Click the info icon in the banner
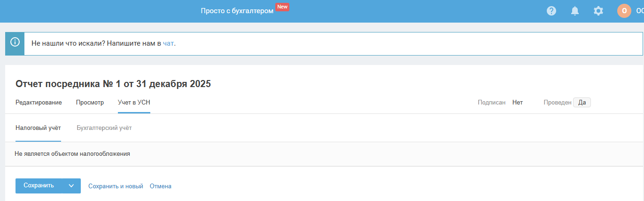Image resolution: width=644 pixels, height=201 pixels. pos(15,43)
